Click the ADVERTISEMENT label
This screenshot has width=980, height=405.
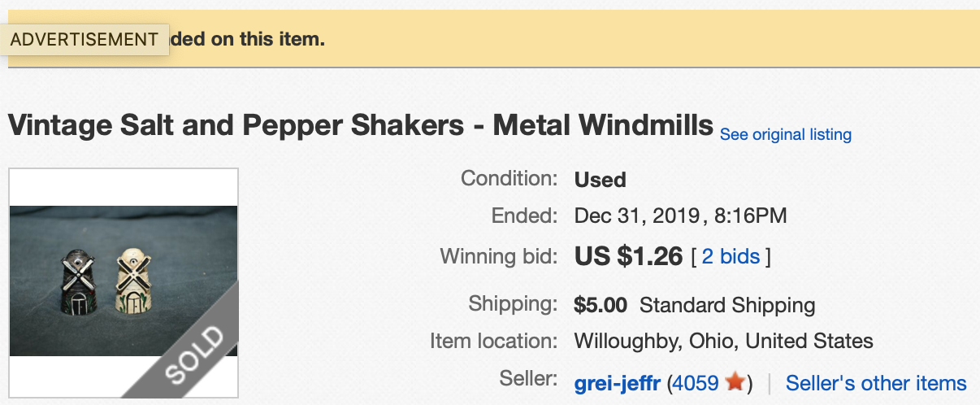coord(85,39)
